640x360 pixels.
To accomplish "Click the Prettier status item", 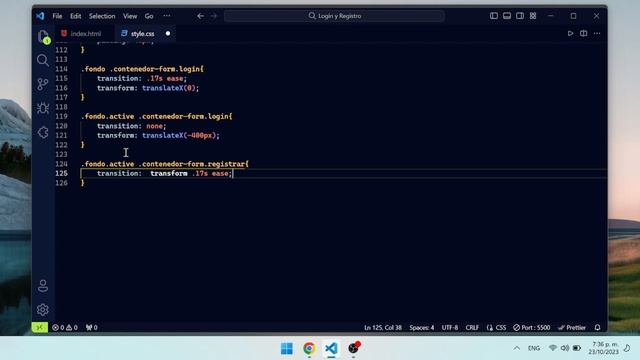I will (x=572, y=327).
